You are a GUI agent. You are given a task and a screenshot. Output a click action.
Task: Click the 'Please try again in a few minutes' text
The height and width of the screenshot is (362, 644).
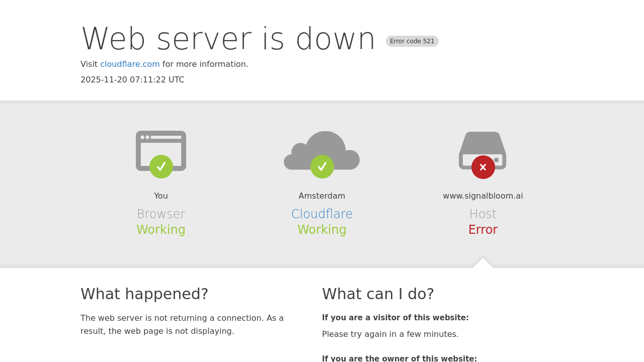click(390, 334)
